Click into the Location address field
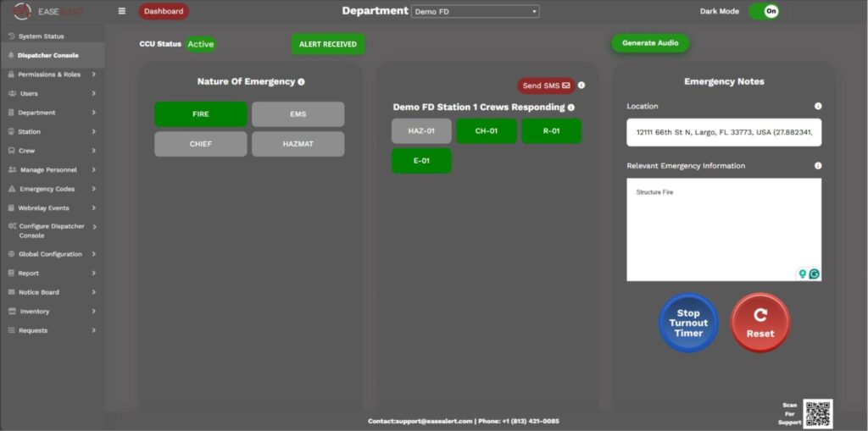The width and height of the screenshot is (868, 431). (x=723, y=133)
